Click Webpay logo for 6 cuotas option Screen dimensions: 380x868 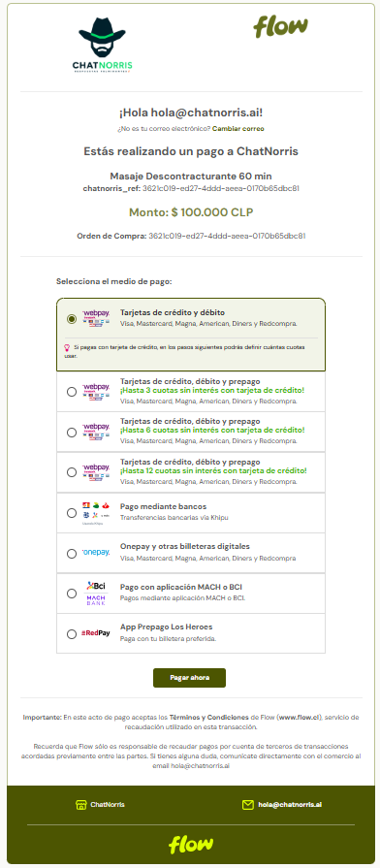click(x=96, y=432)
